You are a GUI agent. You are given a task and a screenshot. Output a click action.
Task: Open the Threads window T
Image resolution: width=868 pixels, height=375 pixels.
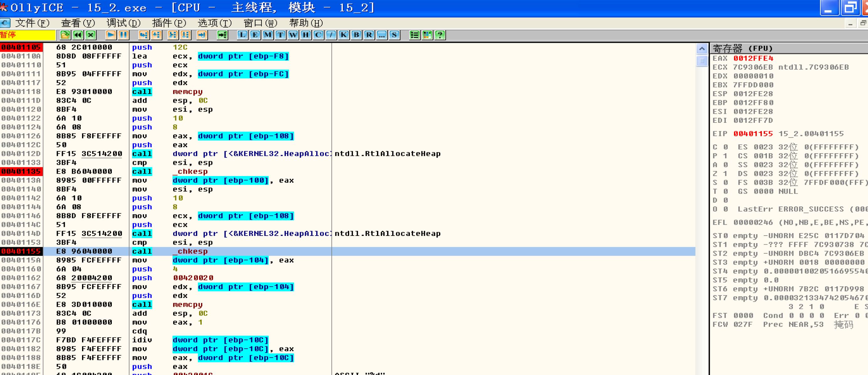[280, 35]
